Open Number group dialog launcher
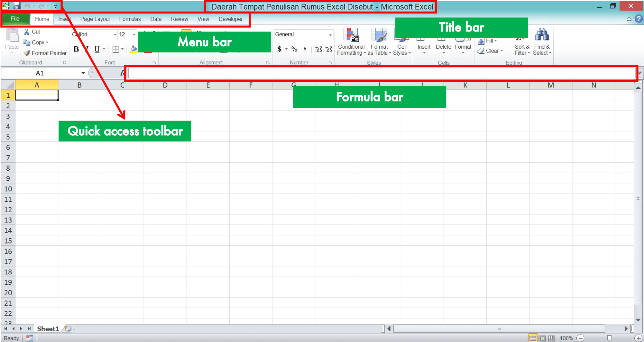The image size is (644, 342). [330, 63]
